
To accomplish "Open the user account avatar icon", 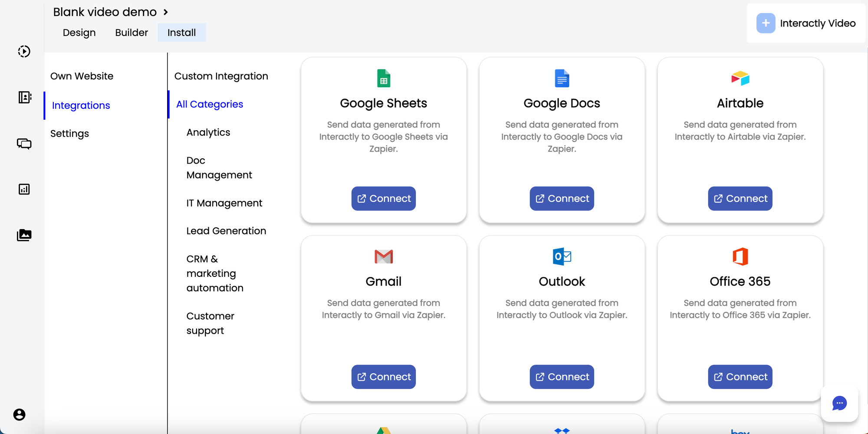I will 19,414.
